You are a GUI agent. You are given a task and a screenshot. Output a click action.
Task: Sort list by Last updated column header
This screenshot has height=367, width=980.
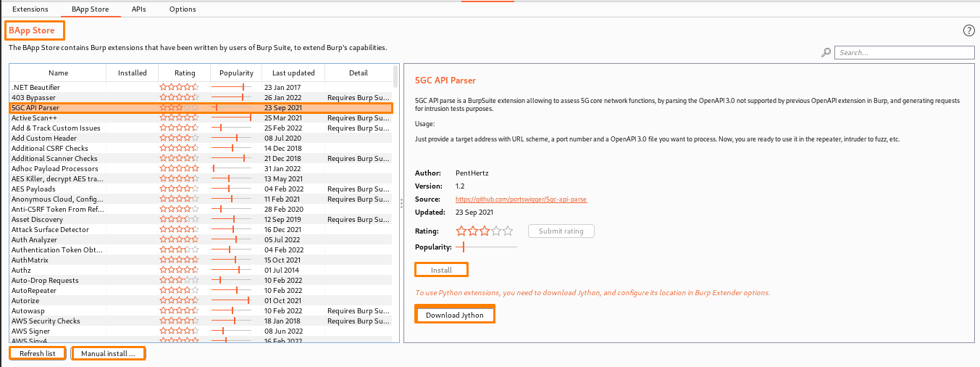(x=293, y=73)
